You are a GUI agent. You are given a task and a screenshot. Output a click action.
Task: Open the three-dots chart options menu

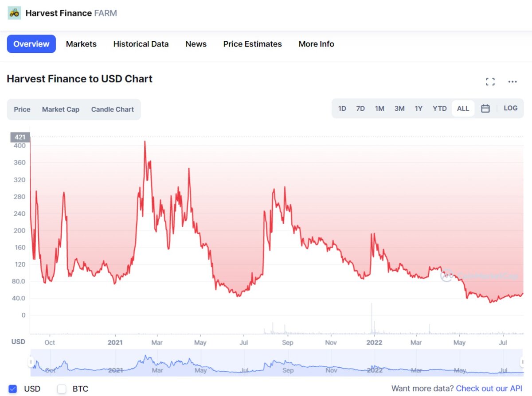(x=513, y=82)
